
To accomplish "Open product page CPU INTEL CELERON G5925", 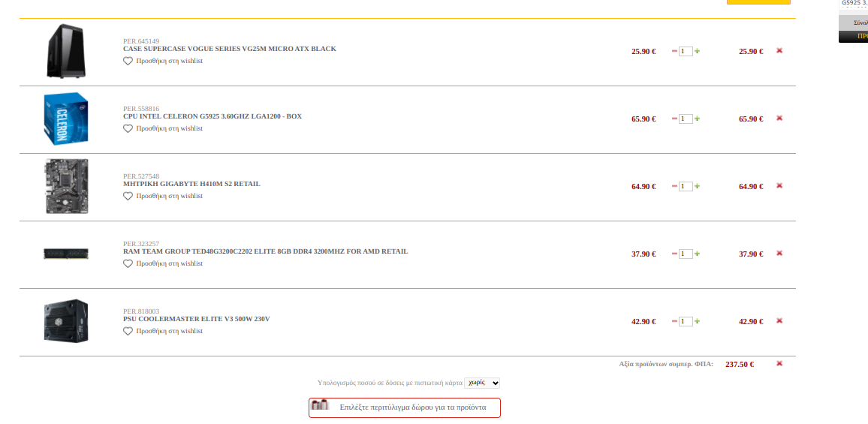I will pyautogui.click(x=212, y=116).
